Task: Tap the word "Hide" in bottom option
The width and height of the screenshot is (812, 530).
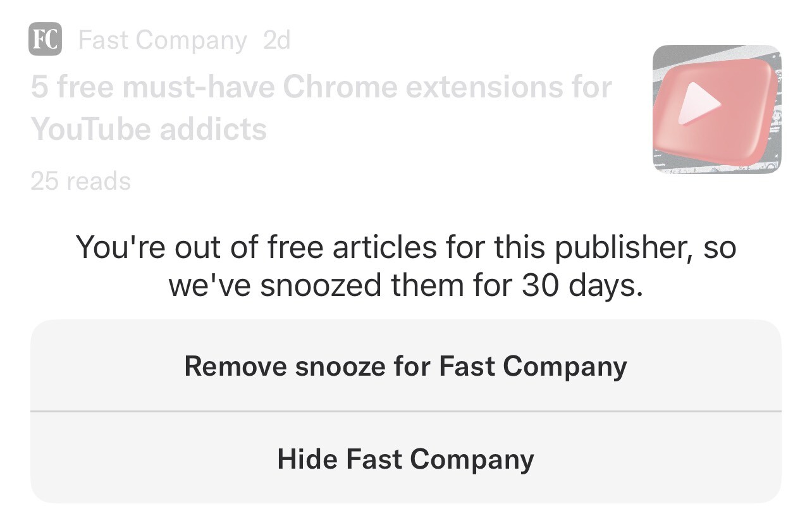Action: click(x=307, y=459)
